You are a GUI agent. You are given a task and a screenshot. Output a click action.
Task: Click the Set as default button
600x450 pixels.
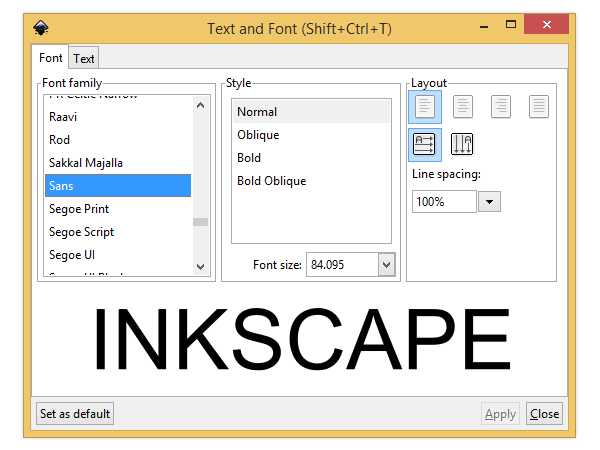click(75, 414)
